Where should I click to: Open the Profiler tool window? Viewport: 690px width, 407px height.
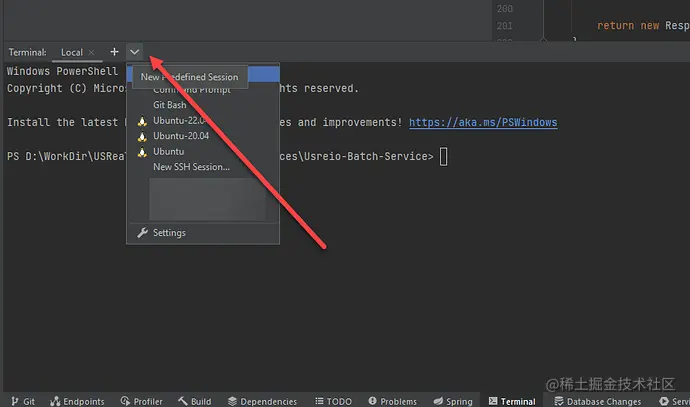point(141,401)
